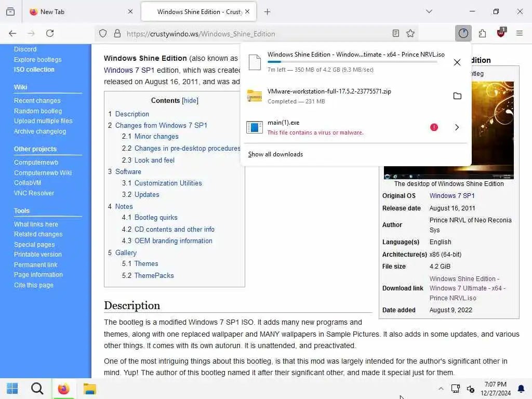Open Discord link in sidebar
Image resolution: width=532 pixels, height=399 pixels.
coord(25,49)
